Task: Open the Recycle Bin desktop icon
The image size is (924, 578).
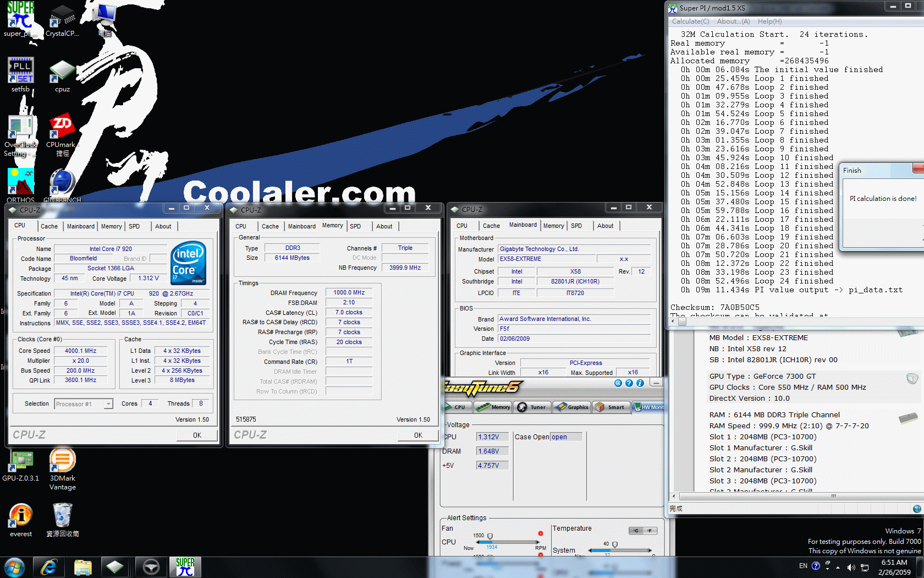Action: coord(62,520)
